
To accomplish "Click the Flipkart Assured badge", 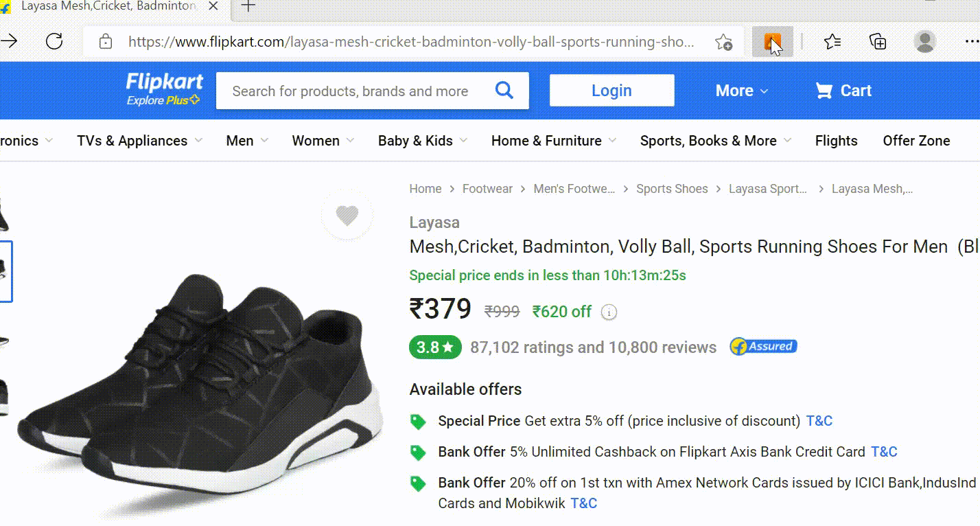I will point(762,347).
